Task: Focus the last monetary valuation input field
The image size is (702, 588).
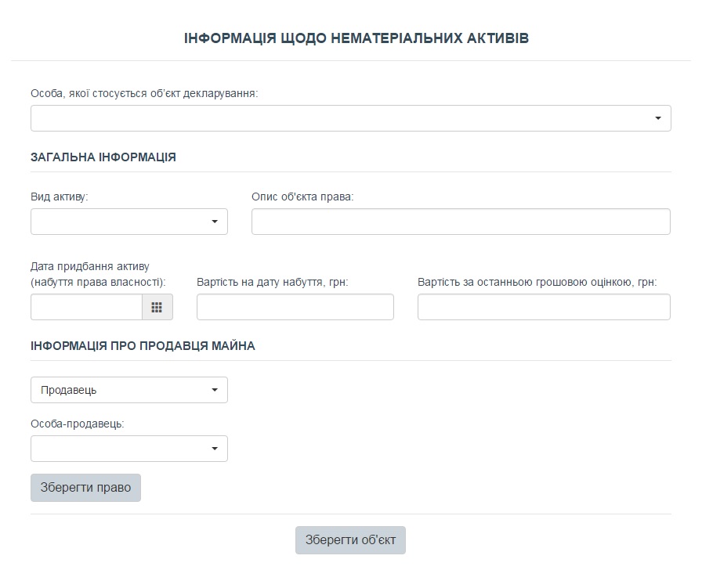Action: coord(544,308)
